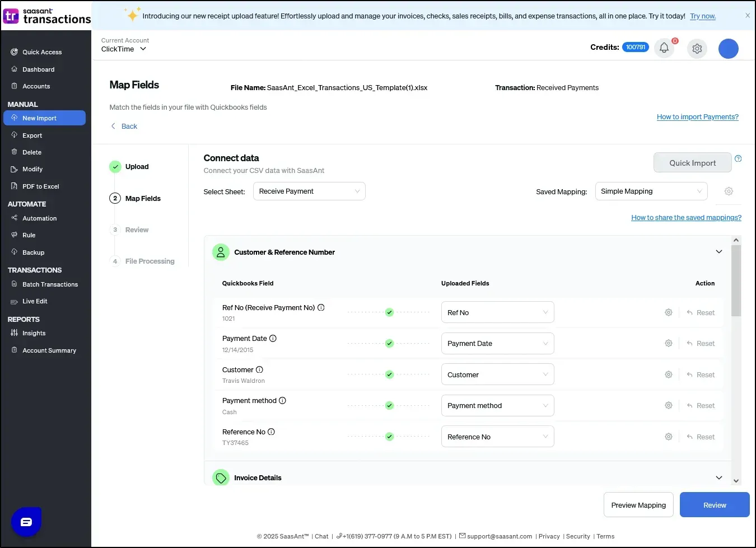This screenshot has height=548, width=756.
Task: Open the Current Account ClickTime dropdown
Action: 124,49
